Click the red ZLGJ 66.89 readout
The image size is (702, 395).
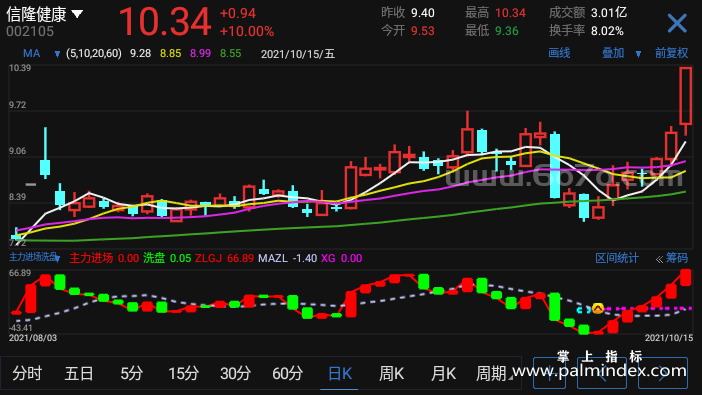coord(224,258)
